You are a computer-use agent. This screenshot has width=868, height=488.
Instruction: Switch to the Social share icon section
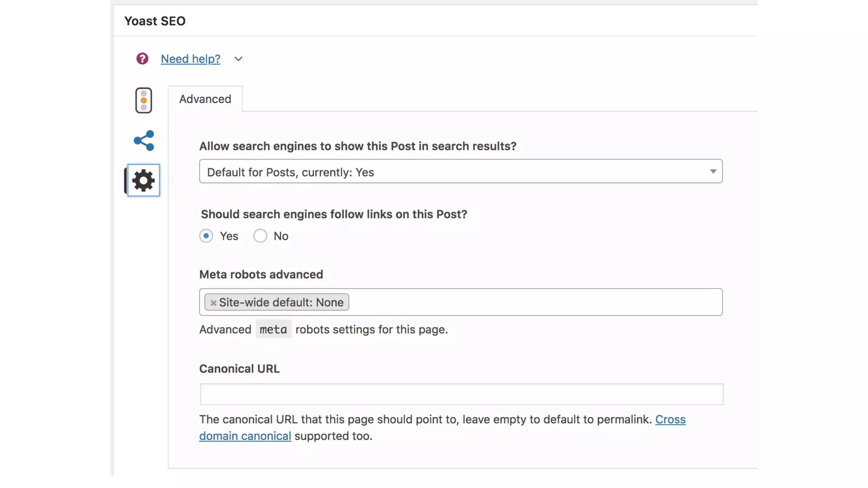tap(144, 141)
